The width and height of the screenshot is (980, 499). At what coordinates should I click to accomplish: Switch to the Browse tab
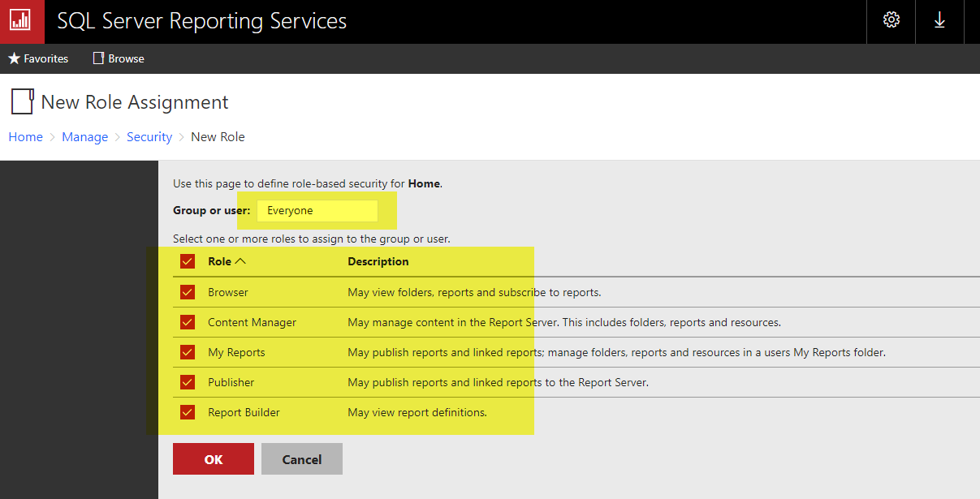[126, 58]
